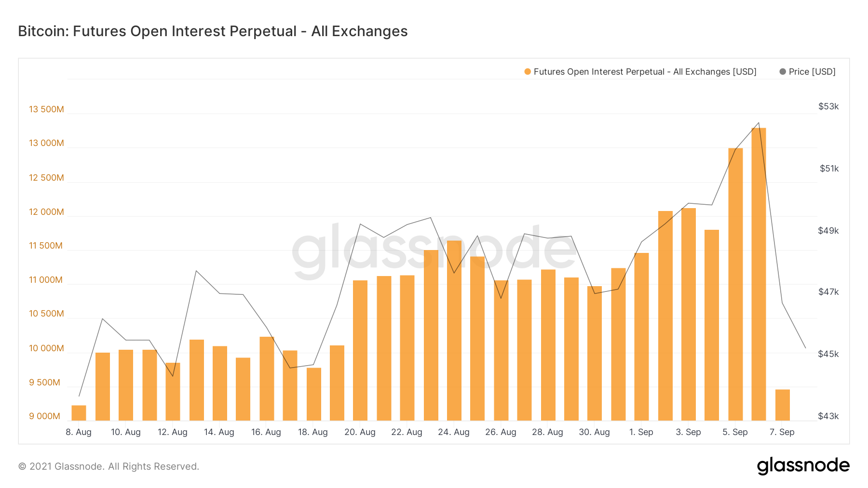Click the 14. Aug x-axis label

[x=219, y=432]
